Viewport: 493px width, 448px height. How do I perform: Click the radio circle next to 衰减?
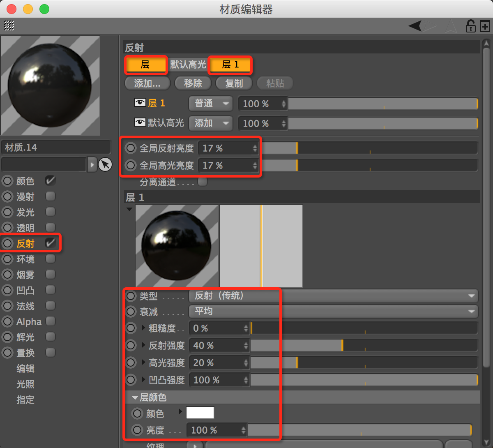click(131, 312)
